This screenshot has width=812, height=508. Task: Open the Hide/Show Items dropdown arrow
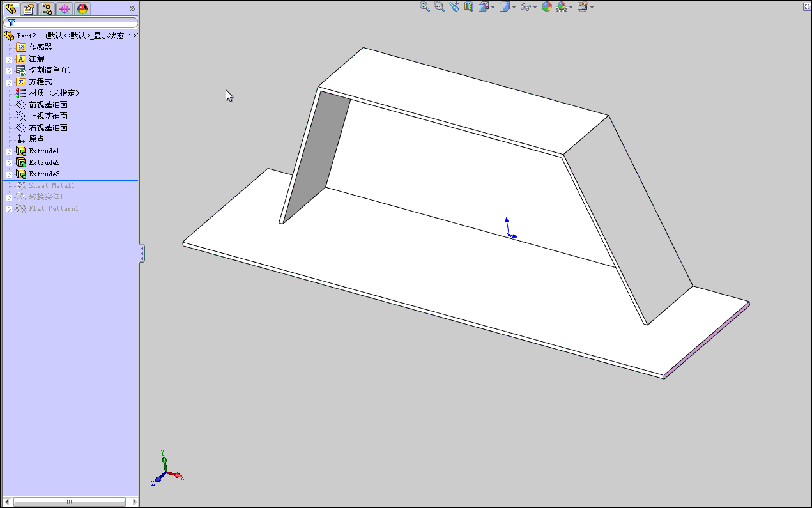(x=535, y=7)
